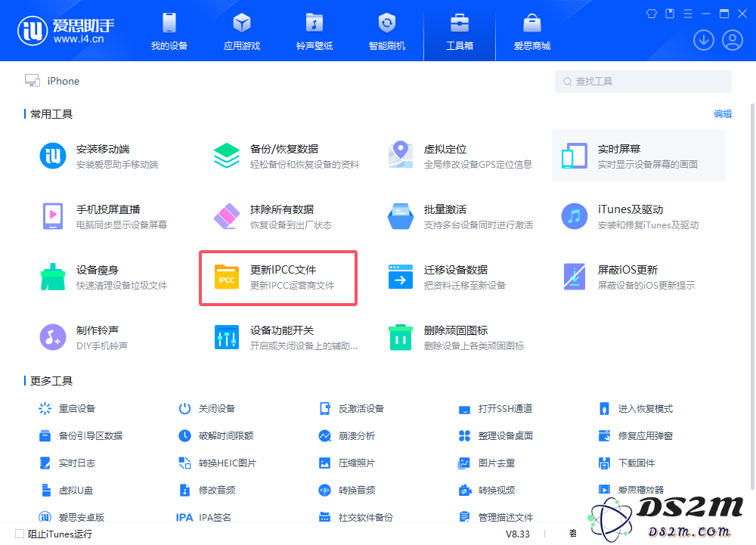The height and width of the screenshot is (545, 756).
Task: Click the V8.33 version text
Action: pos(517,534)
